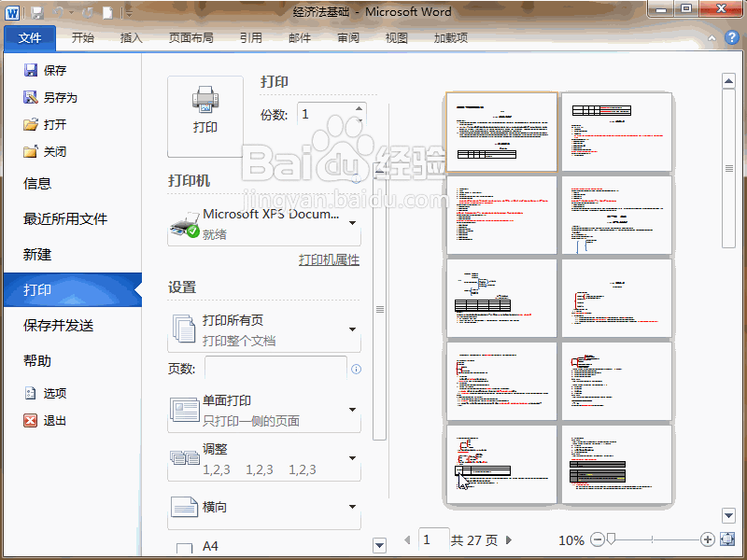This screenshot has width=747, height=560.
Task: Click the preview scrollbar down arrow
Action: pos(728,515)
